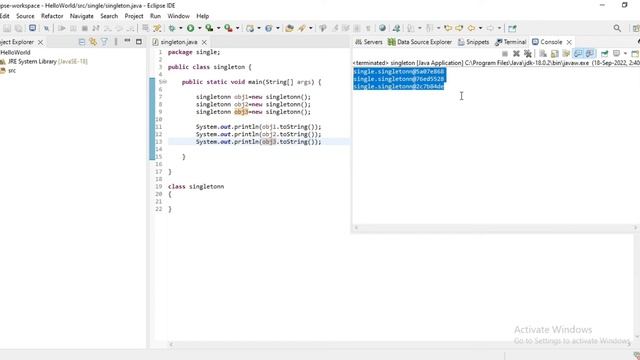The image size is (640, 360).
Task: Open the Window menu
Action: 178,16
